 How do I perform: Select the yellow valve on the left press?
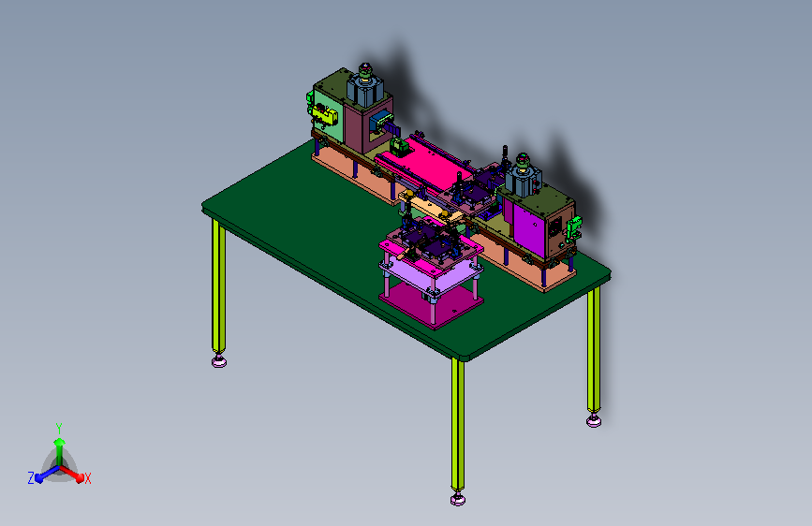[x=324, y=115]
